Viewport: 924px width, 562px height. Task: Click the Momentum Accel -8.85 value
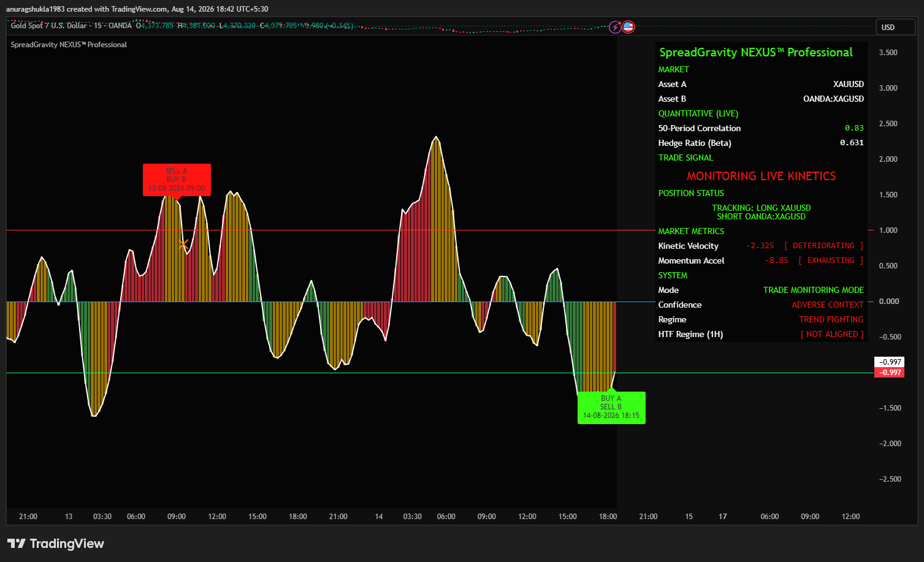(777, 260)
